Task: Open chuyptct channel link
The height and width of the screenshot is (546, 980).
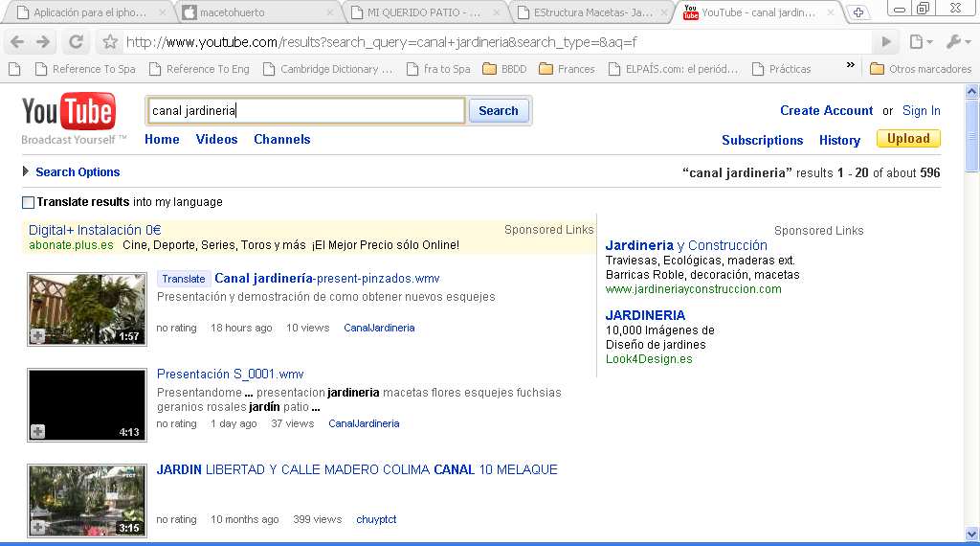Action: tap(376, 519)
